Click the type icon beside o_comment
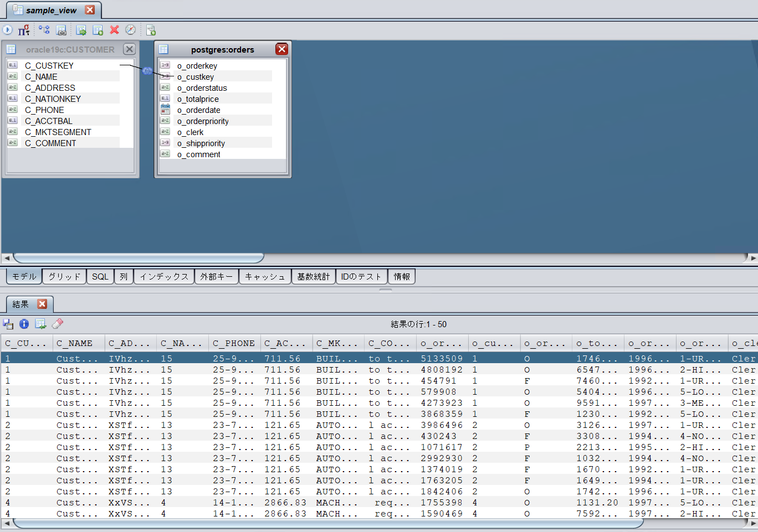 click(x=165, y=154)
